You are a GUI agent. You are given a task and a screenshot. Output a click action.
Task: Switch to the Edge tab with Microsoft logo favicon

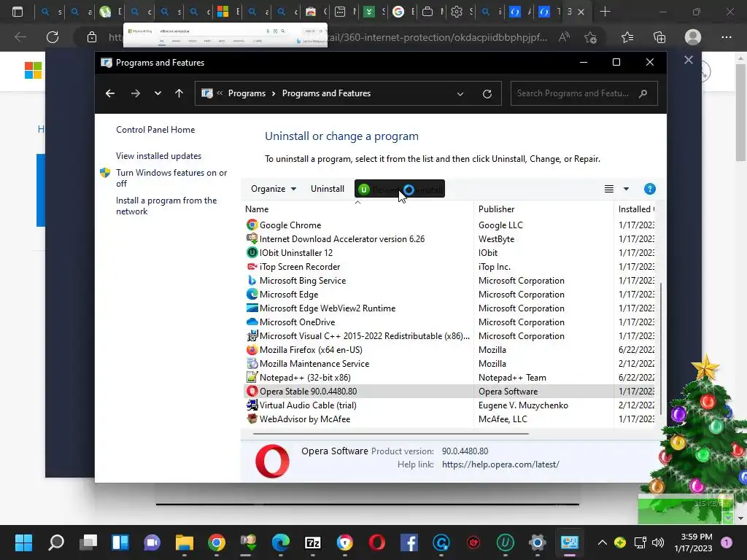[x=228, y=12]
